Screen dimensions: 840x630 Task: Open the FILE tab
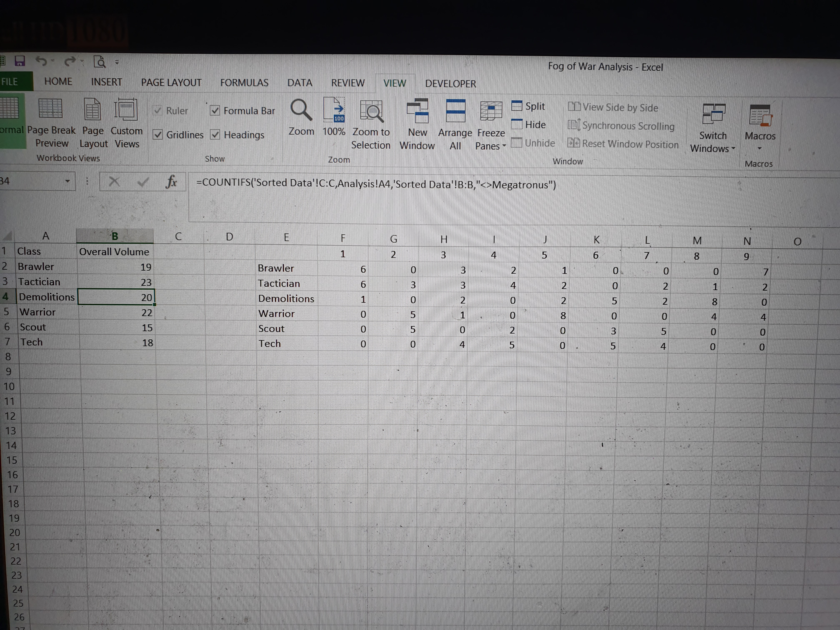pyautogui.click(x=14, y=82)
